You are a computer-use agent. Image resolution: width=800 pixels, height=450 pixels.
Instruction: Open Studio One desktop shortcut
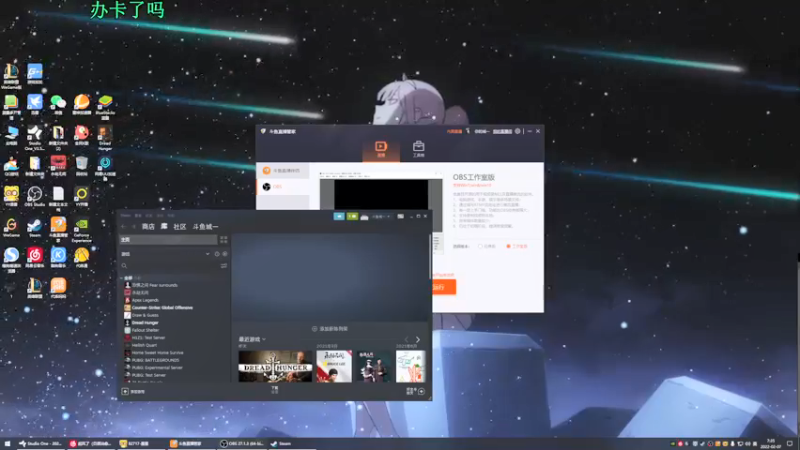[35, 138]
